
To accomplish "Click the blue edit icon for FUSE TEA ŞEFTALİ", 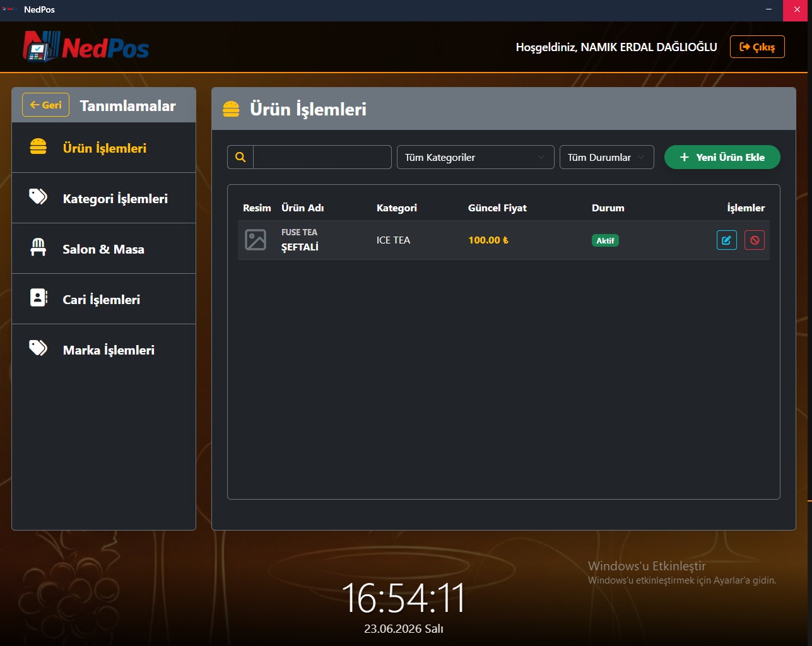I will coord(726,240).
